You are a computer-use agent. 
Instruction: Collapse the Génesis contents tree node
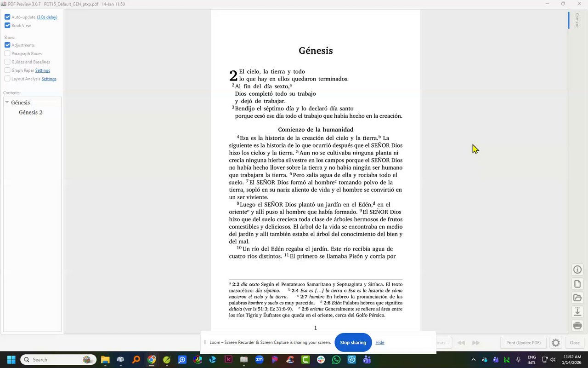click(x=7, y=102)
